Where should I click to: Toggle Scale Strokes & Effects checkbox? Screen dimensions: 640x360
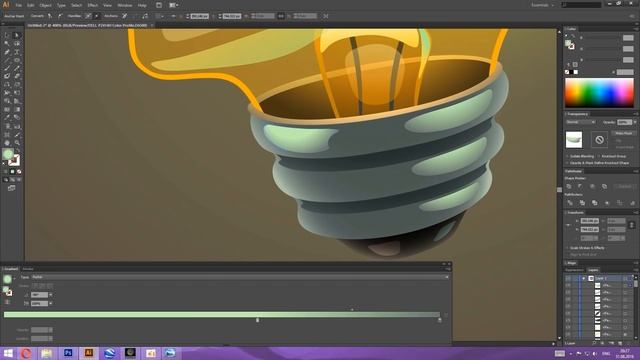click(x=567, y=248)
